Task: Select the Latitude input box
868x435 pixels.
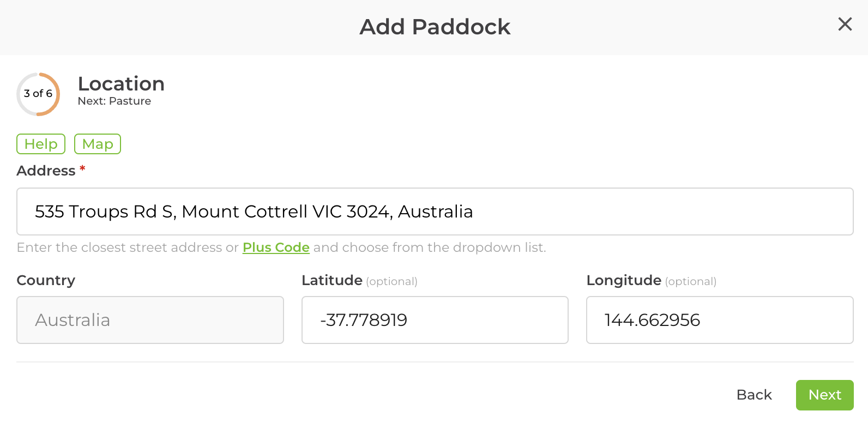Action: click(x=435, y=320)
